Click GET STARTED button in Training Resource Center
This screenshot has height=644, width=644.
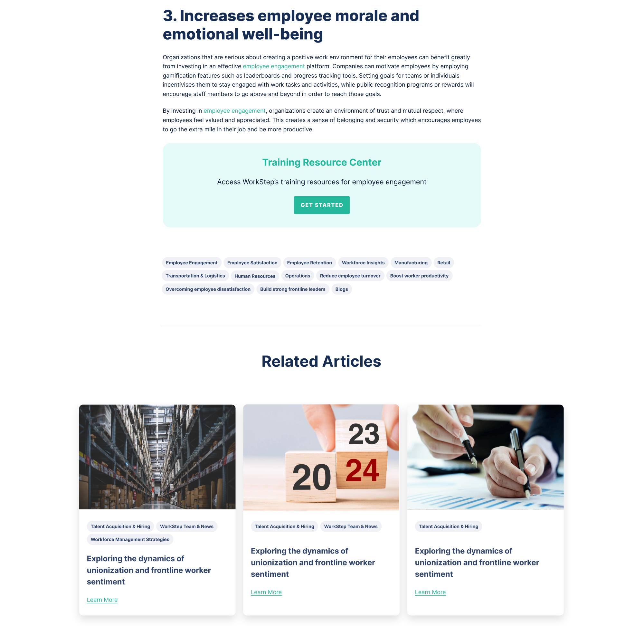(321, 205)
